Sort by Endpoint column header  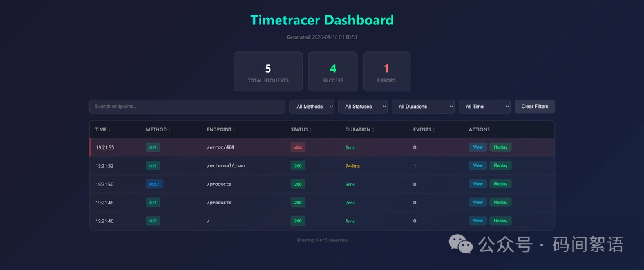pyautogui.click(x=221, y=129)
